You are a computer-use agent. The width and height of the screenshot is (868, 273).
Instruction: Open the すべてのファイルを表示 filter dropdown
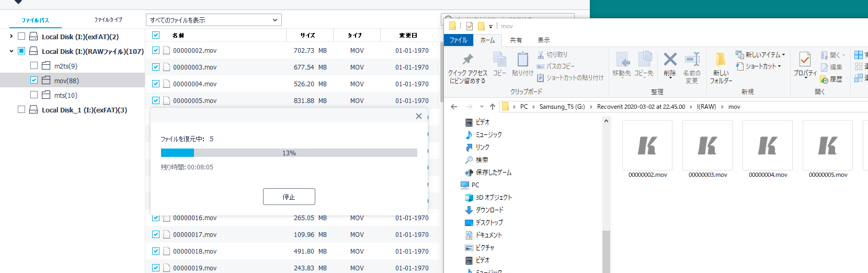point(213,20)
